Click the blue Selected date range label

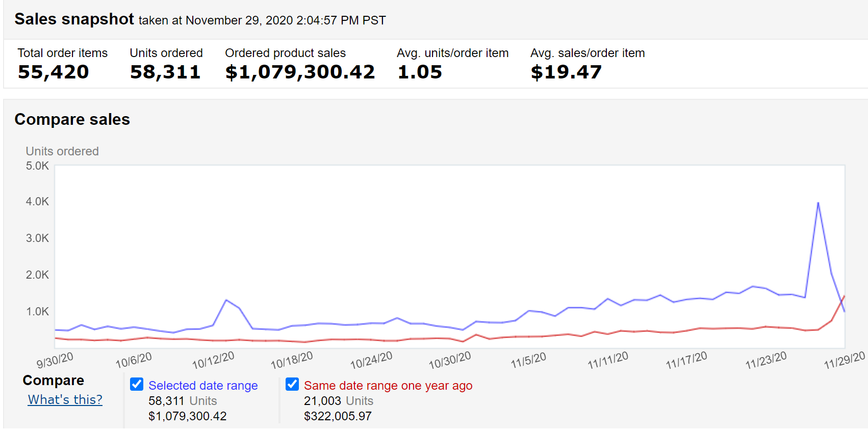coord(203,386)
